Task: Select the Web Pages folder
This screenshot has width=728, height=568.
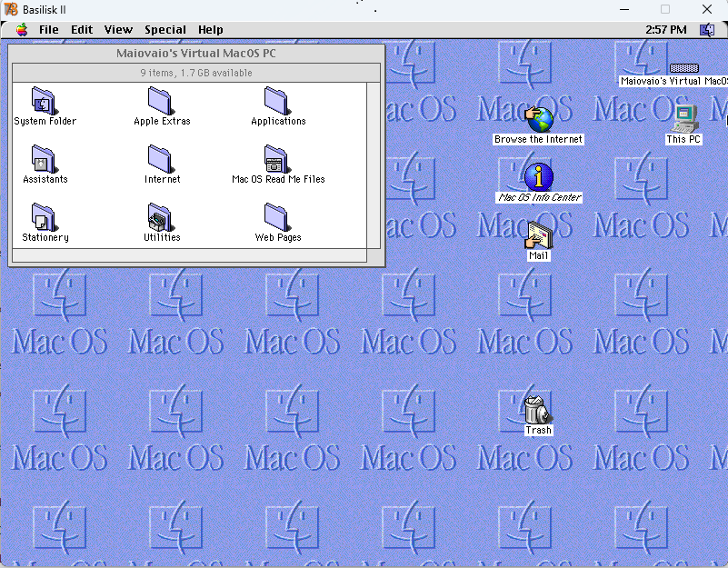Action: point(277,215)
